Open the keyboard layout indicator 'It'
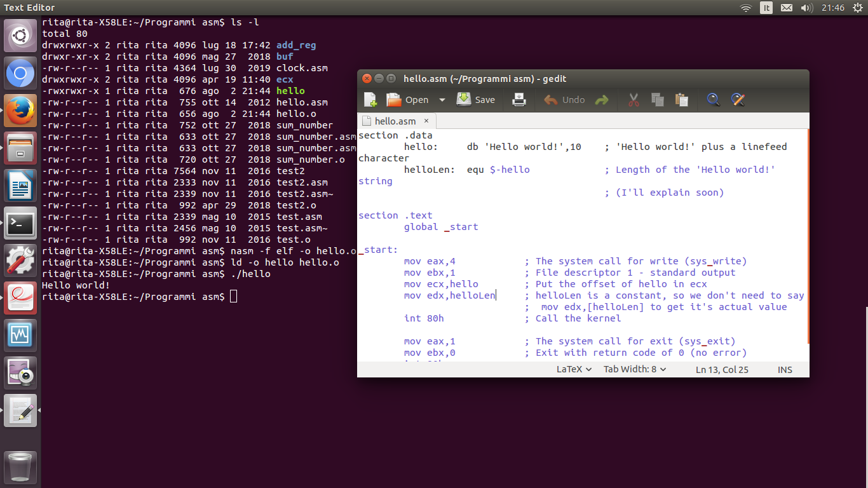The height and width of the screenshot is (488, 868). (766, 8)
